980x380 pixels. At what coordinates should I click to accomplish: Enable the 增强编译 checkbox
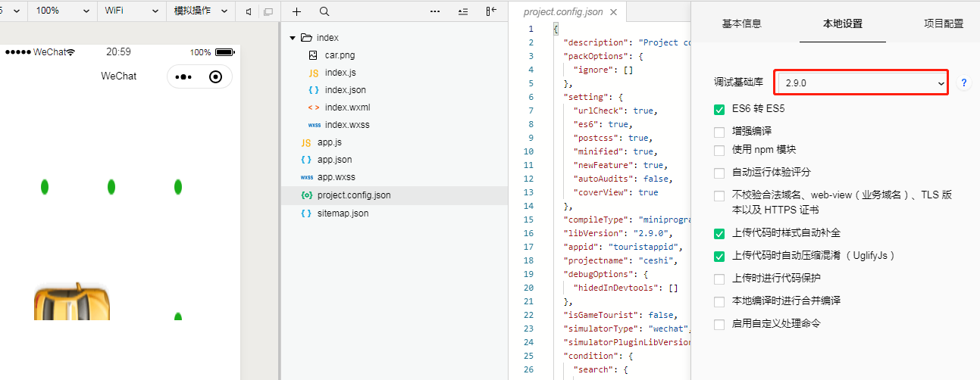(x=719, y=132)
